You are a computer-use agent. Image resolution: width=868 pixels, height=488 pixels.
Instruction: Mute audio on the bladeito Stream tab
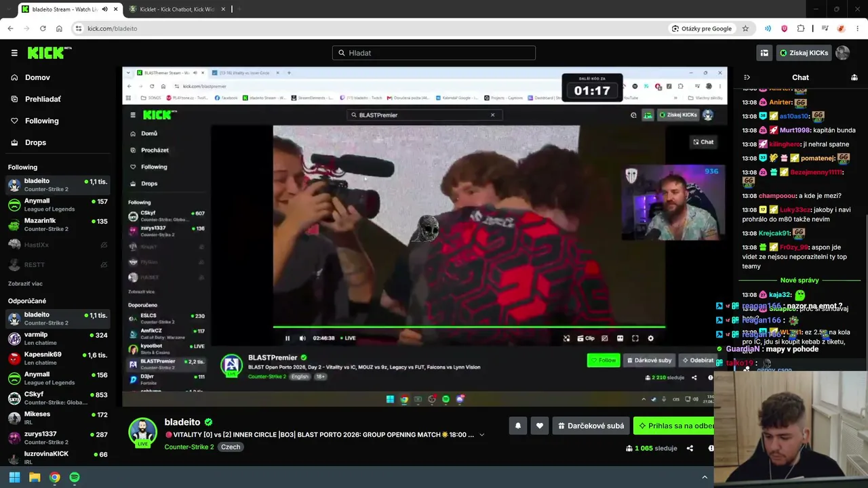coord(104,9)
